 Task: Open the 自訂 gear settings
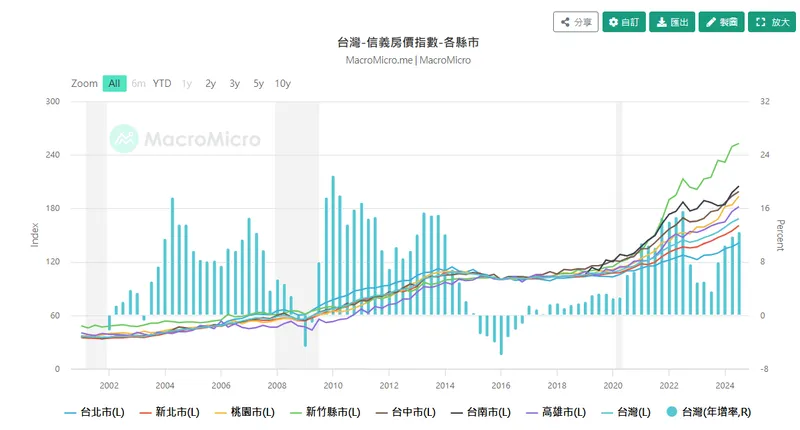click(x=623, y=21)
